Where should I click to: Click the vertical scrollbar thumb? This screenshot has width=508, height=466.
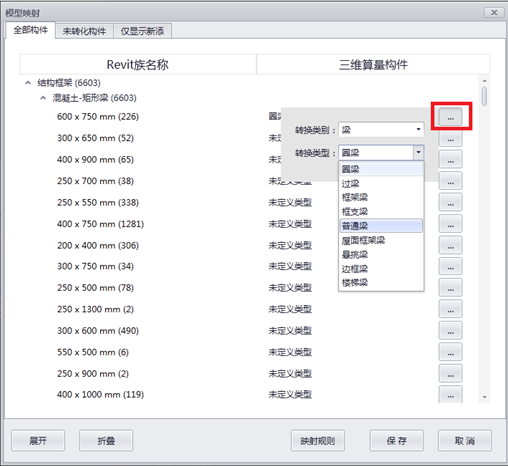[484, 96]
